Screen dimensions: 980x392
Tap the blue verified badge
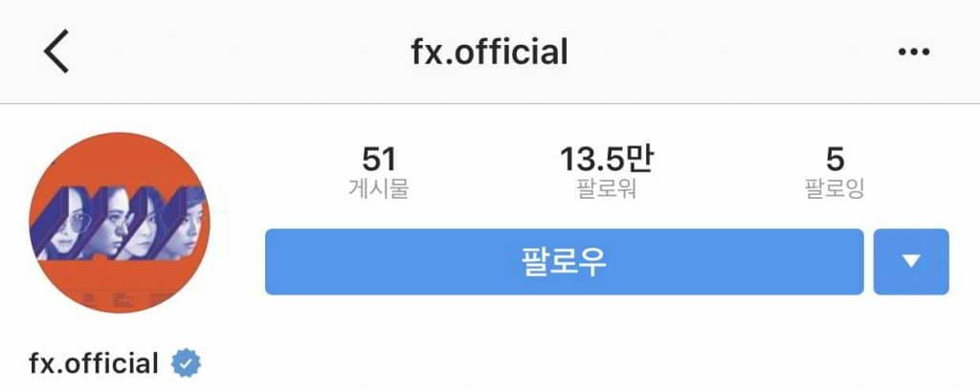tap(186, 363)
